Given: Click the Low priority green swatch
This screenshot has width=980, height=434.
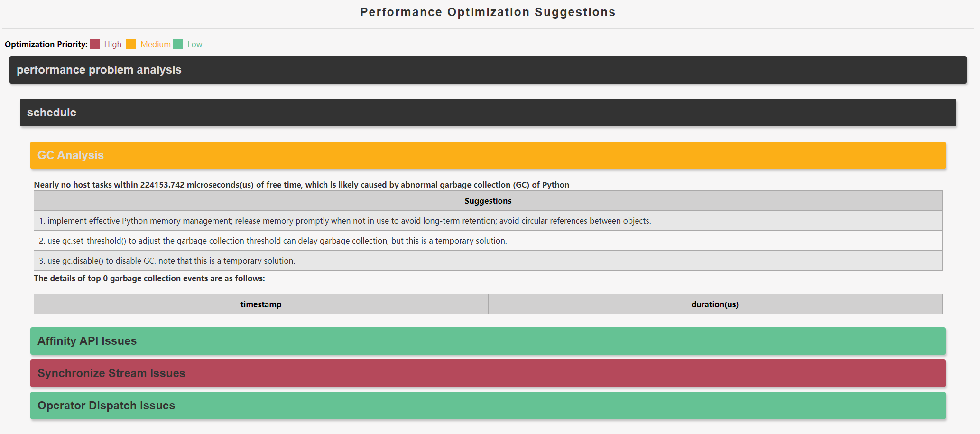Looking at the screenshot, I should [x=178, y=44].
